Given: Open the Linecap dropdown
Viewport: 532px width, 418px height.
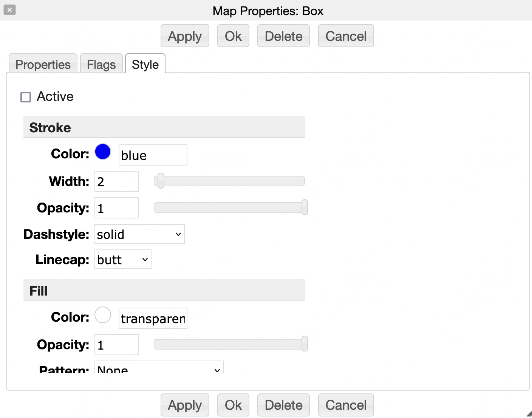Looking at the screenshot, I should [x=123, y=260].
